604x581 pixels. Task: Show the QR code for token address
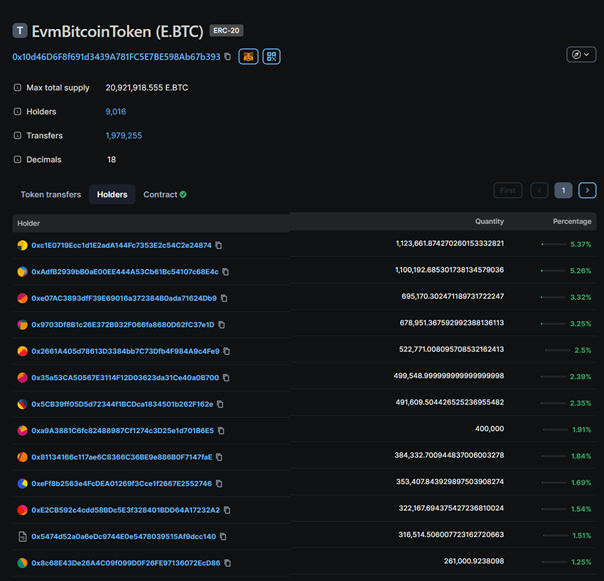point(272,57)
